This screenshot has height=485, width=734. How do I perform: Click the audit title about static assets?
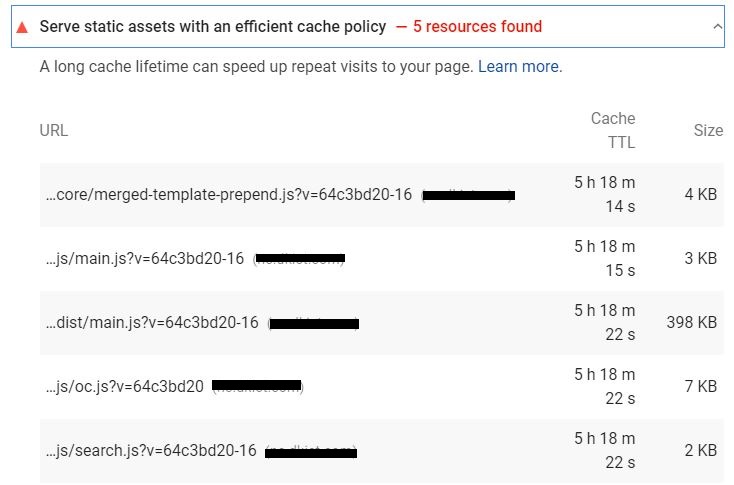coord(213,27)
